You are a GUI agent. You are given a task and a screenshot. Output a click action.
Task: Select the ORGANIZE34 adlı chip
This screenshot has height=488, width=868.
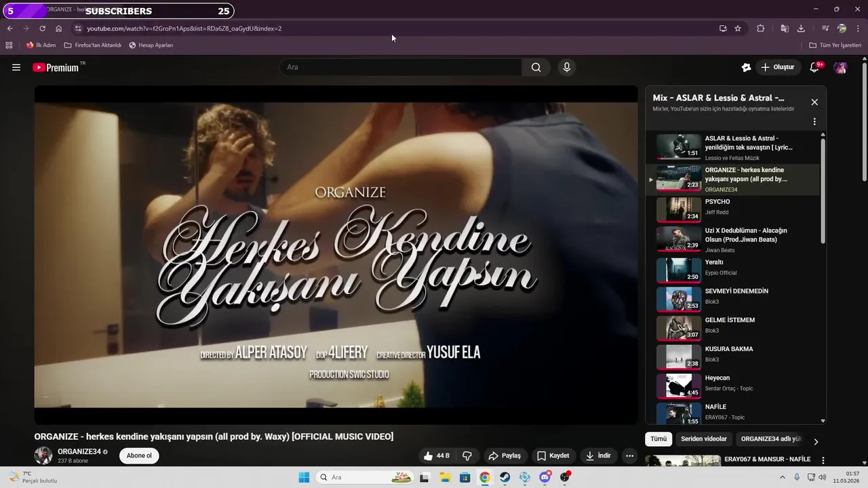pyautogui.click(x=771, y=439)
